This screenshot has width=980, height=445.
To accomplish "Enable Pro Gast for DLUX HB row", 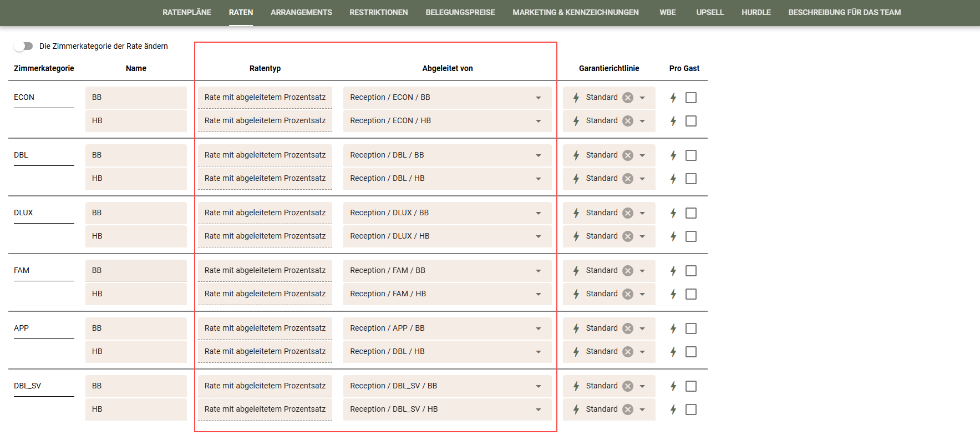I will (x=691, y=236).
